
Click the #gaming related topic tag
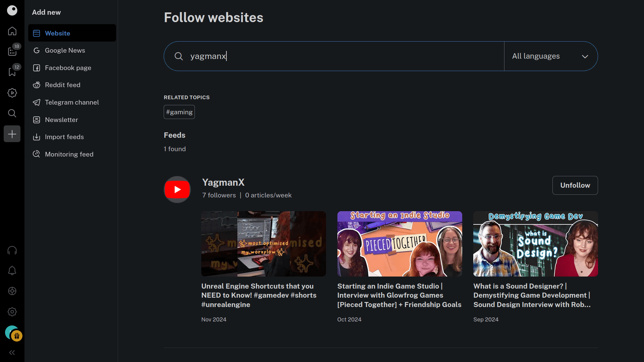[x=179, y=112]
